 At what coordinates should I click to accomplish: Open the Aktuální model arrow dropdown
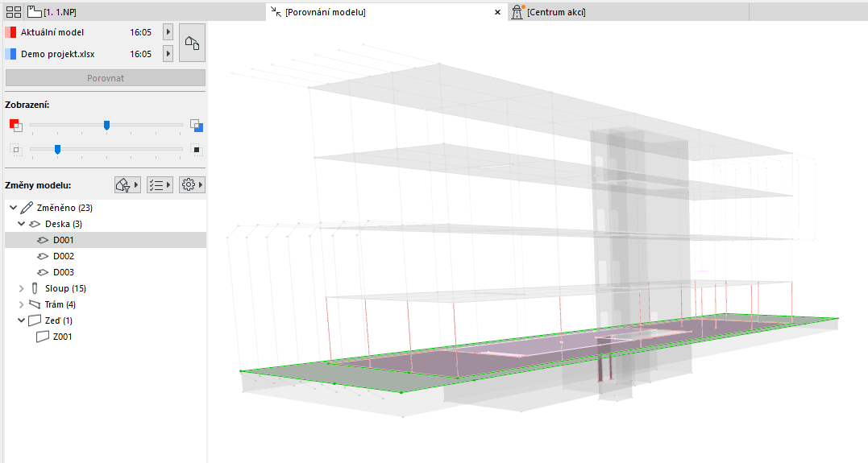click(168, 32)
